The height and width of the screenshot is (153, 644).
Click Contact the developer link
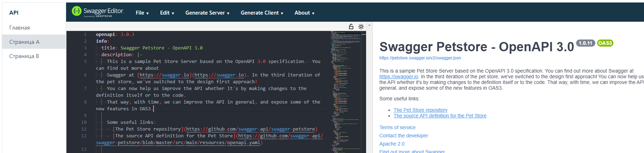[x=404, y=136]
